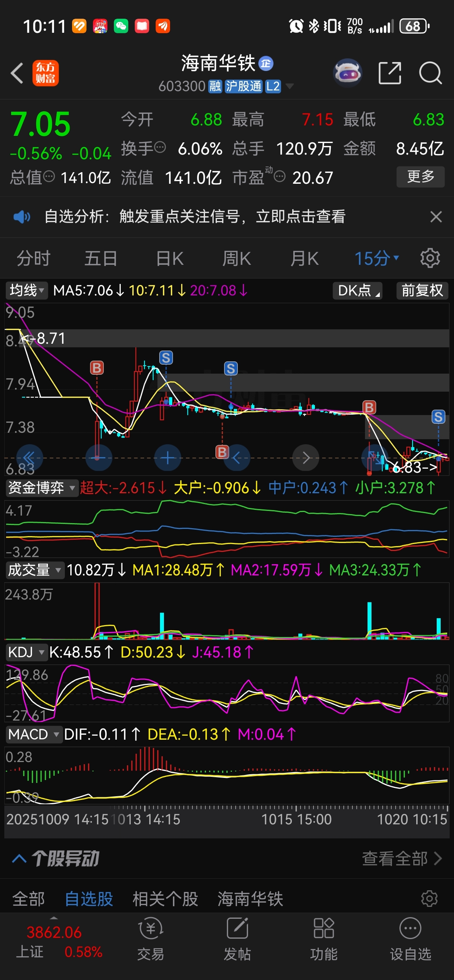Open the robot AI assistant icon

coord(347,73)
